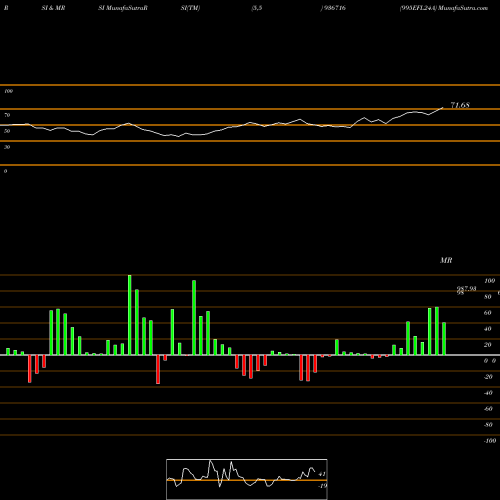
Task: Click the mini preview chart thumbnail
Action: coord(247,479)
